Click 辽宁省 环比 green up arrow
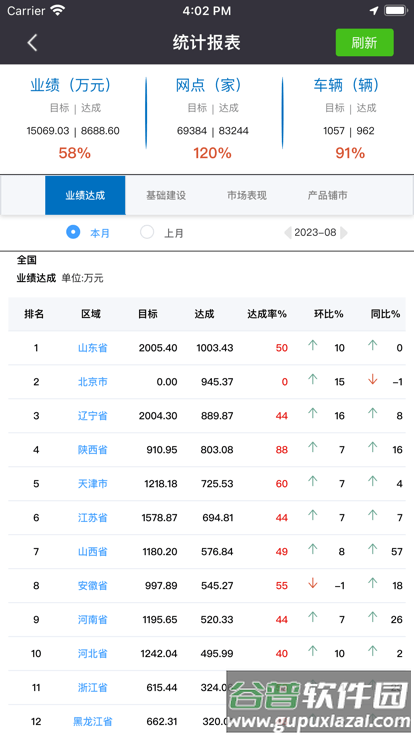The width and height of the screenshot is (414, 736). coord(313,413)
